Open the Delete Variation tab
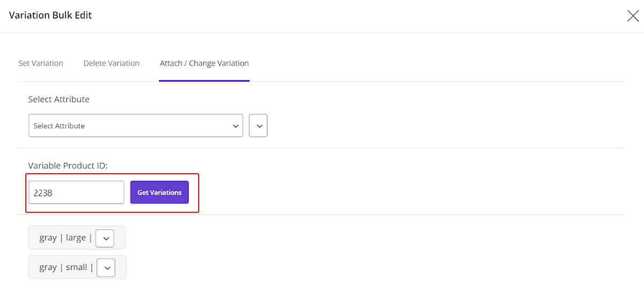 pyautogui.click(x=112, y=63)
